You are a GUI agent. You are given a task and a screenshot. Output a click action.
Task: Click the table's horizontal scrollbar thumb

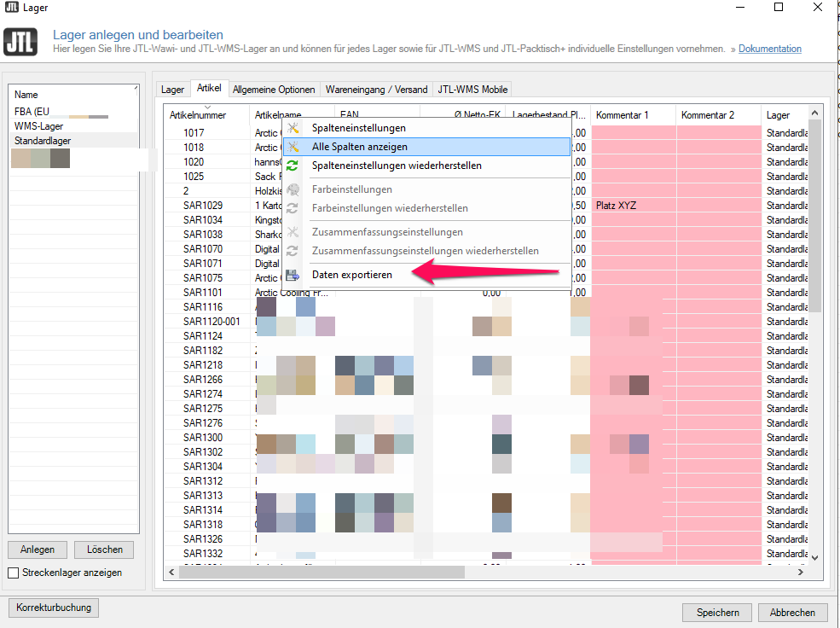(322, 573)
